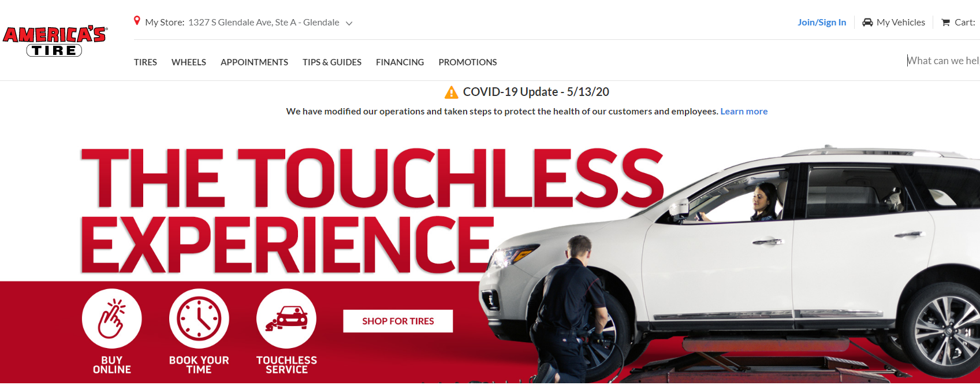980x385 pixels.
Task: Open the Promotions menu item
Action: click(x=468, y=62)
